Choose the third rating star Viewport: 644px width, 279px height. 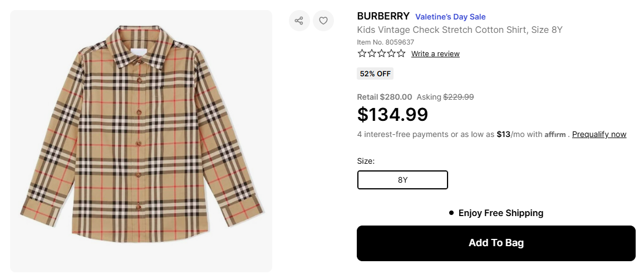(381, 53)
